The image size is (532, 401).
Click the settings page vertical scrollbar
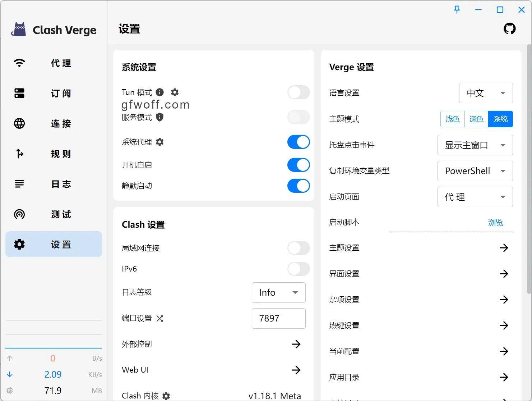pos(529,169)
